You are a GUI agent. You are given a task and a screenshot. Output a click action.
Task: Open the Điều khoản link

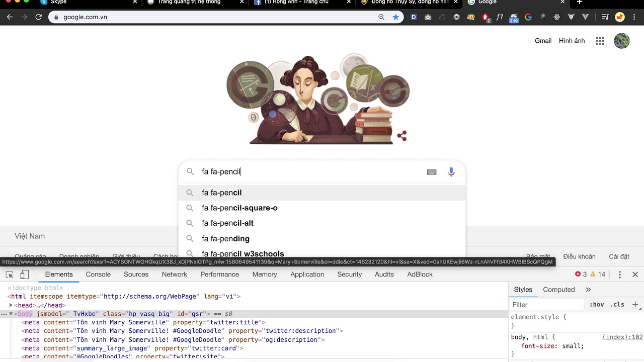click(x=579, y=256)
